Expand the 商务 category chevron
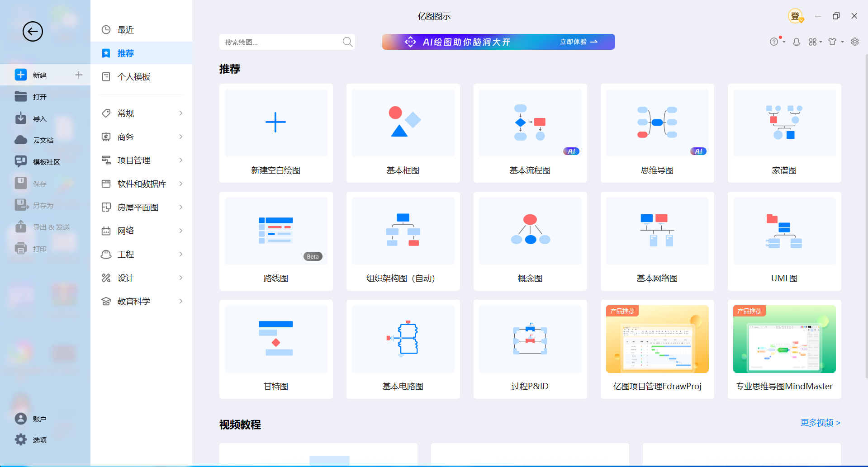The image size is (868, 467). (180, 137)
